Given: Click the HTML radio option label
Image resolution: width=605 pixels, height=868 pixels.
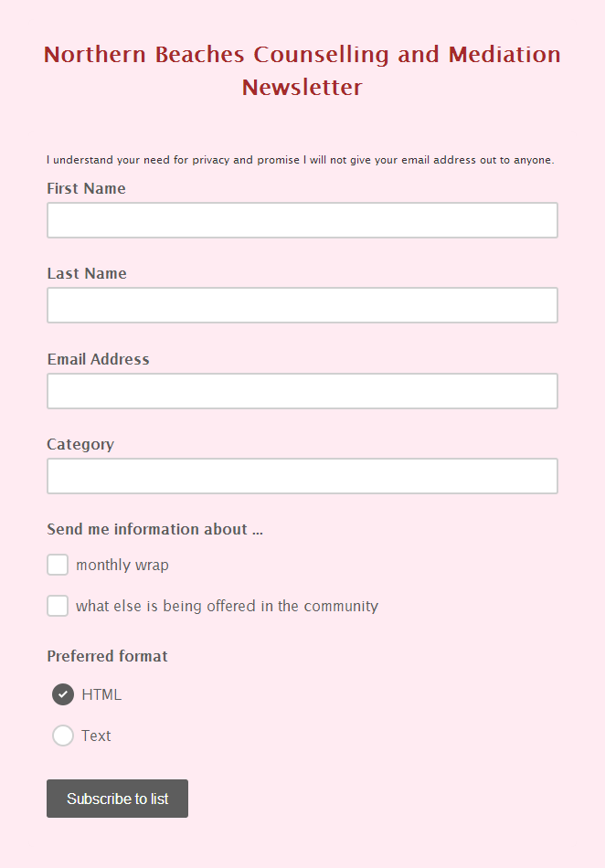Looking at the screenshot, I should pyautogui.click(x=103, y=694).
